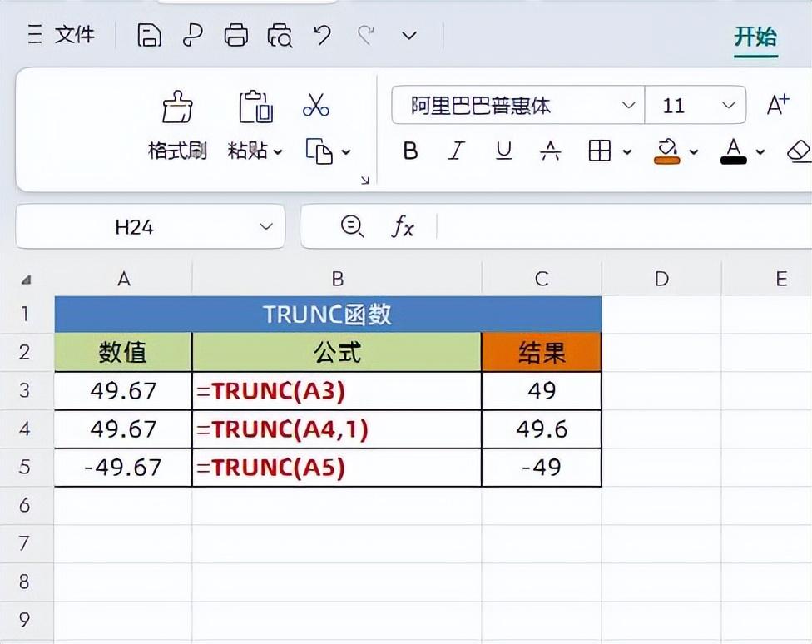
Task: Select column C header
Action: (x=542, y=279)
